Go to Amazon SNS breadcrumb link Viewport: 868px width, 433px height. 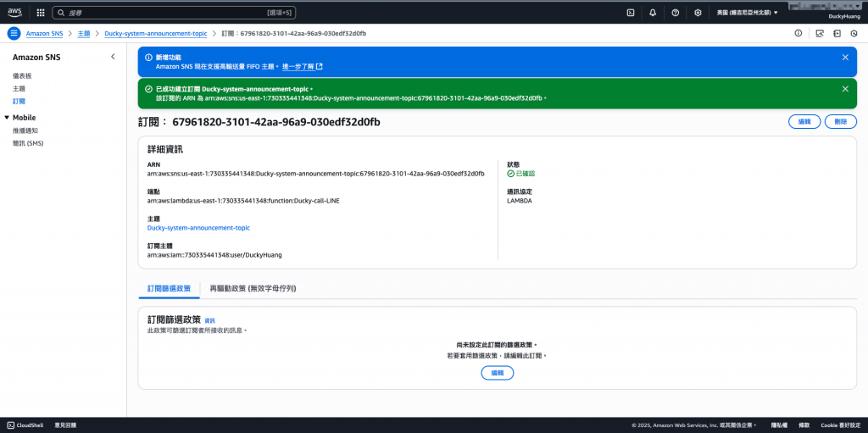click(x=44, y=33)
